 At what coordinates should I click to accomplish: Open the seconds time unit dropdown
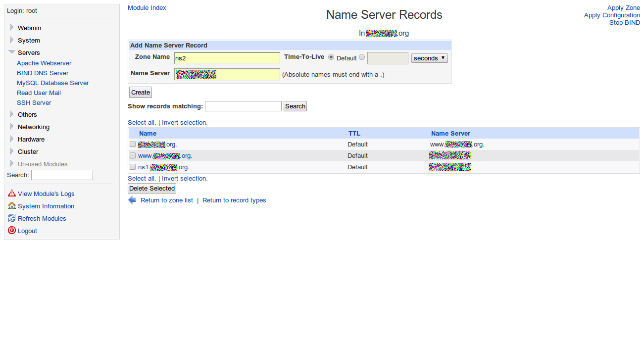429,58
